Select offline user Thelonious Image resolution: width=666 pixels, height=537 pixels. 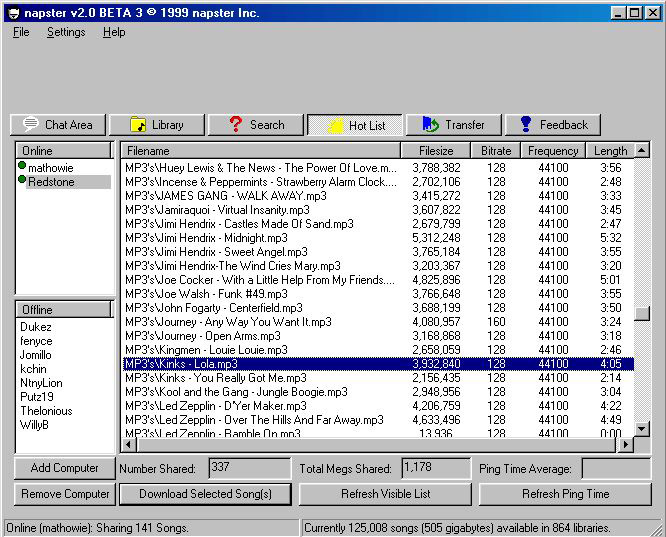[46, 411]
